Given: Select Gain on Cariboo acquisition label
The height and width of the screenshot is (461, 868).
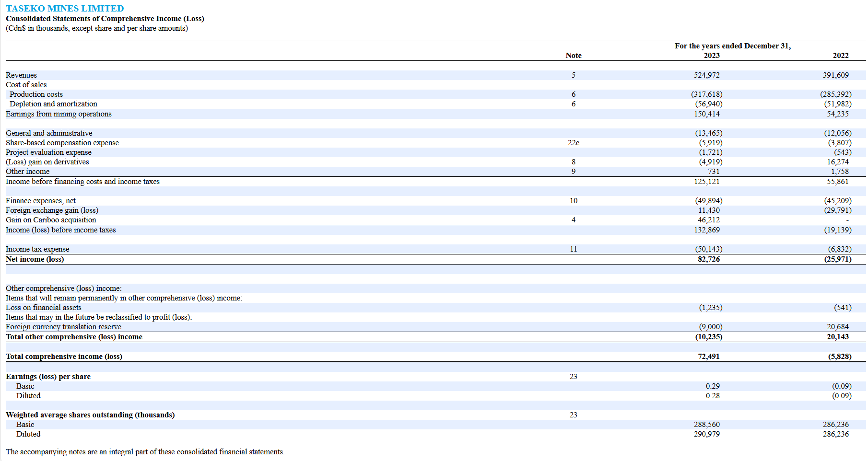Looking at the screenshot, I should (x=51, y=220).
